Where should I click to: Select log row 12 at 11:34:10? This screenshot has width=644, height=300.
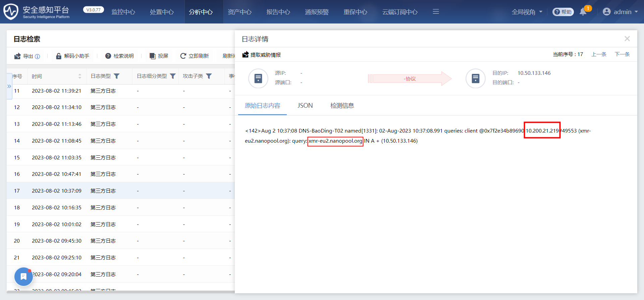[x=121, y=107]
